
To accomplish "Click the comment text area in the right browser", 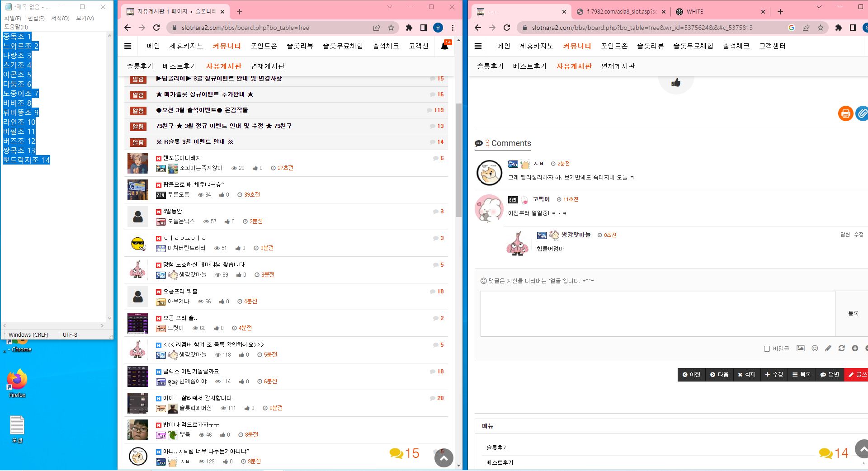I will (658, 314).
